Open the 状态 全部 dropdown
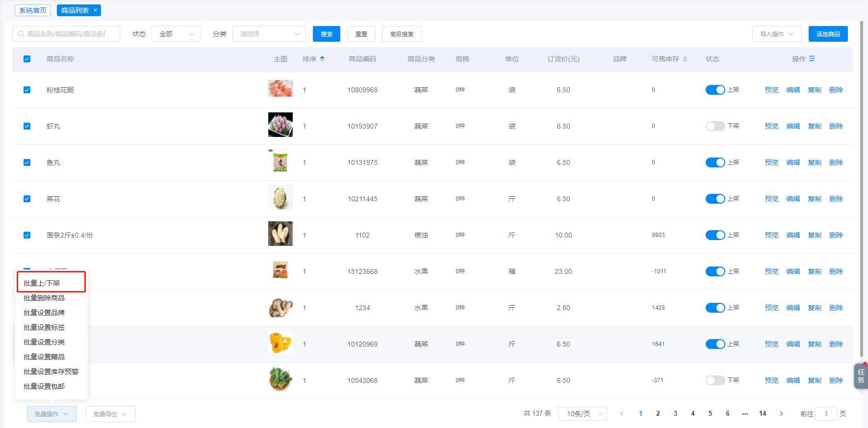Viewport: 868px width, 428px height. (x=176, y=34)
